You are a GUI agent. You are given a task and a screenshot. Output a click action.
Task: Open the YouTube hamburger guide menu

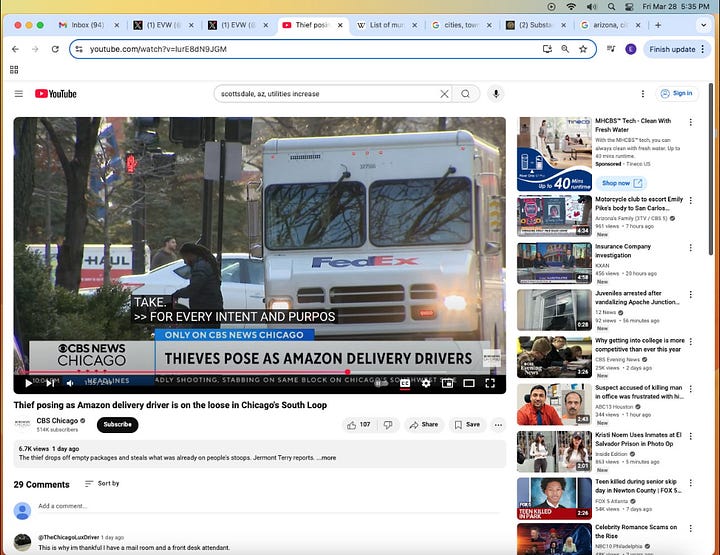click(18, 94)
